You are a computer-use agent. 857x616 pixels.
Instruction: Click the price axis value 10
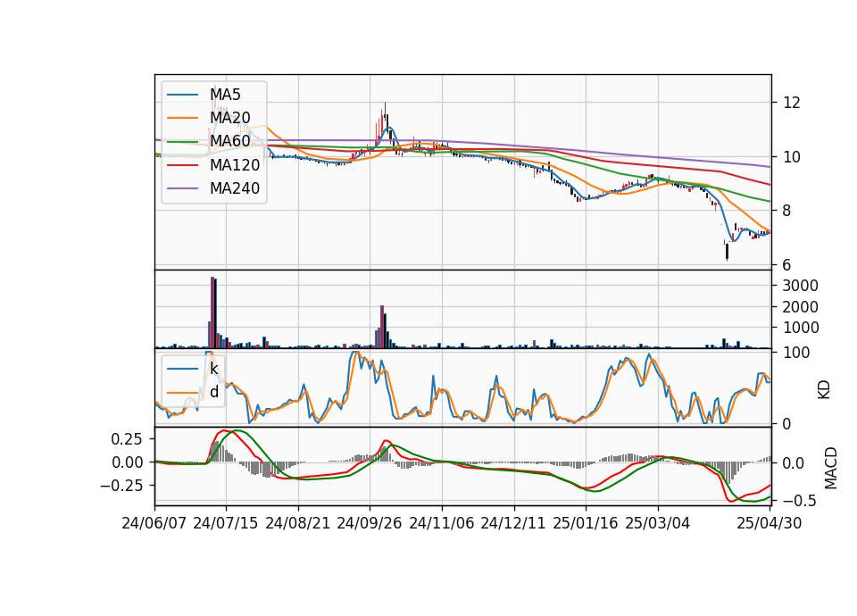click(792, 157)
